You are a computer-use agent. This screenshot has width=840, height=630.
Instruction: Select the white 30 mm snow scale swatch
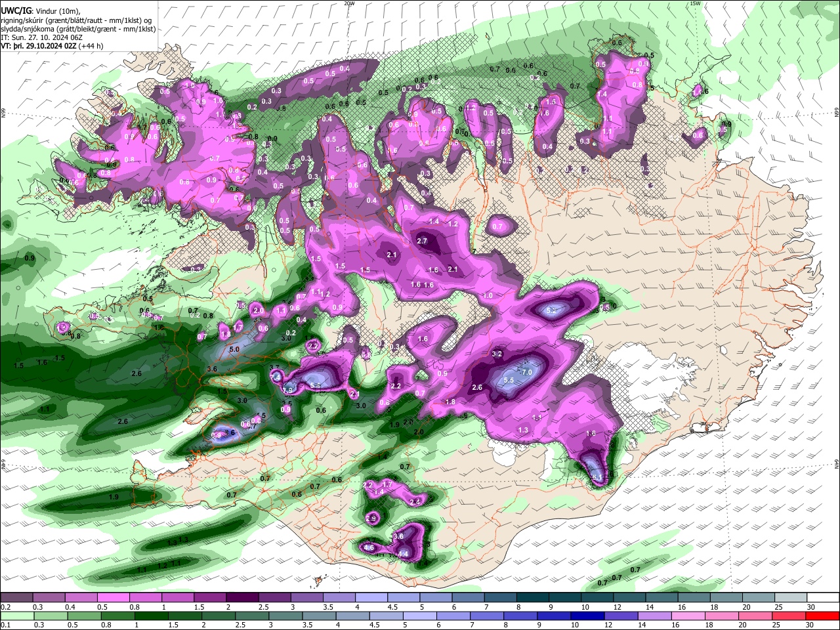click(x=824, y=598)
